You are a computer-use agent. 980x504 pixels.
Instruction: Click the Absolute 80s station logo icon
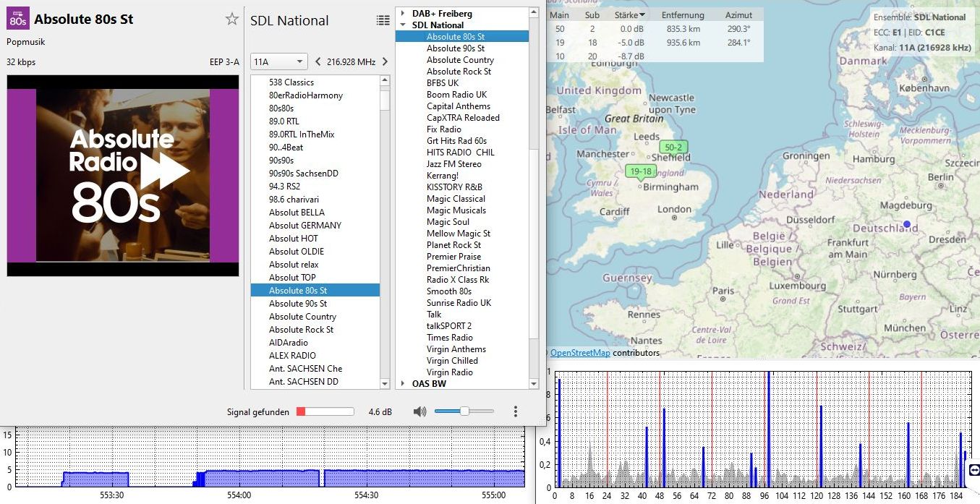[x=18, y=18]
